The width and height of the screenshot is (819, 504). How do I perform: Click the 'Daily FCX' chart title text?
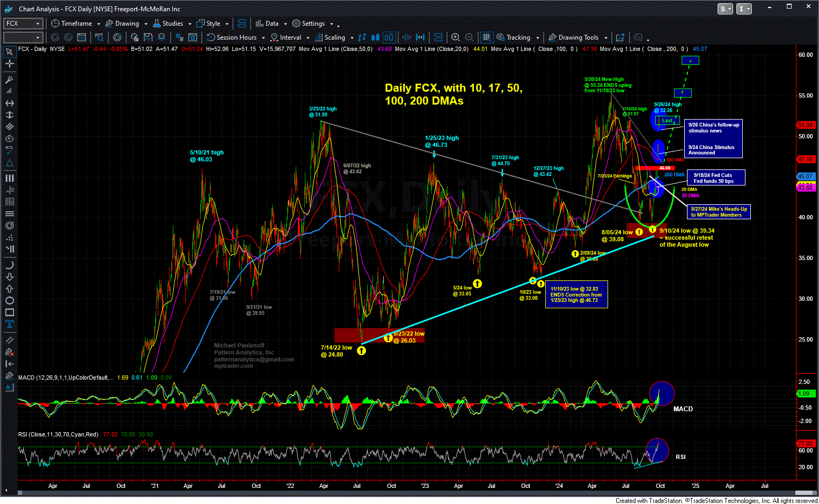(453, 94)
